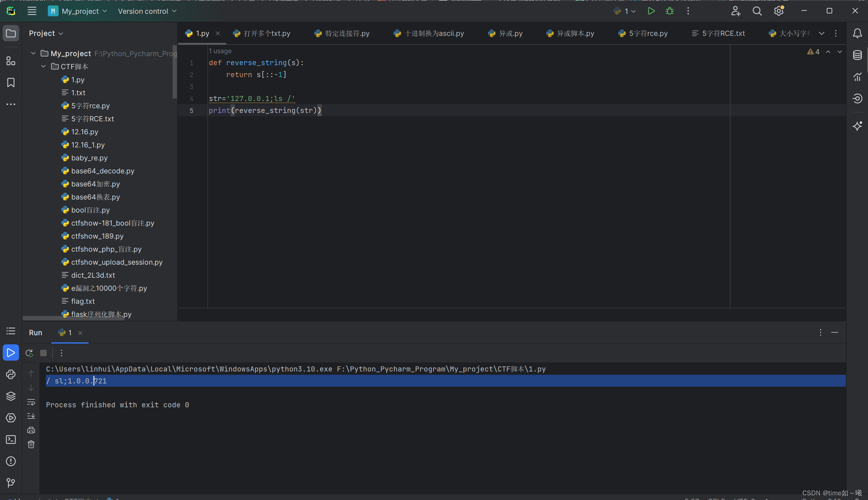Collapse the My_project root folder
Image resolution: width=868 pixels, height=500 pixels.
33,54
